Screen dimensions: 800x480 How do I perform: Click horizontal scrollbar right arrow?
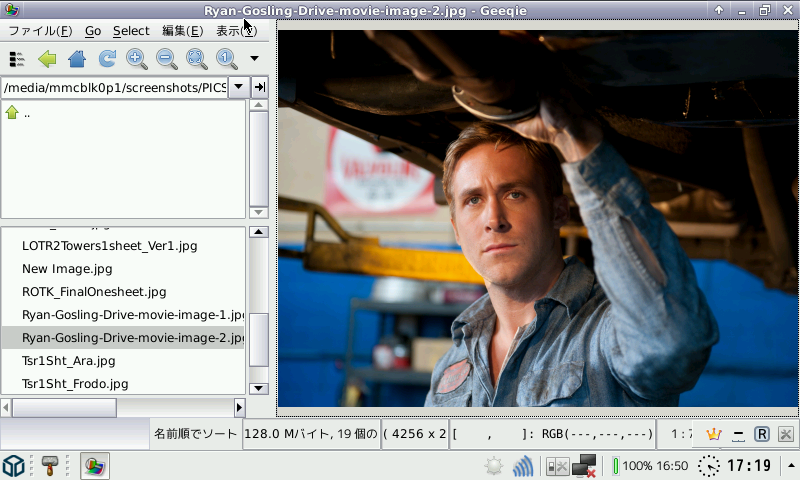(x=239, y=407)
